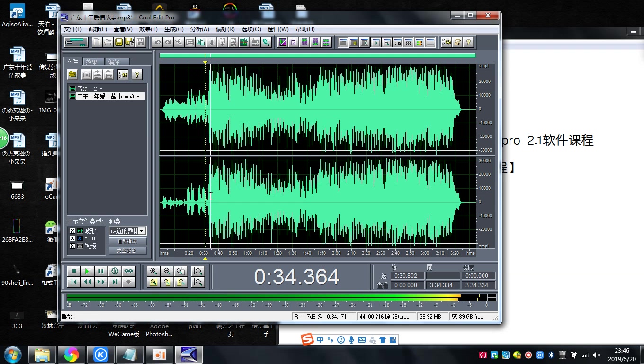The image size is (644, 364).
Task: Jump to end of the file
Action: click(115, 282)
